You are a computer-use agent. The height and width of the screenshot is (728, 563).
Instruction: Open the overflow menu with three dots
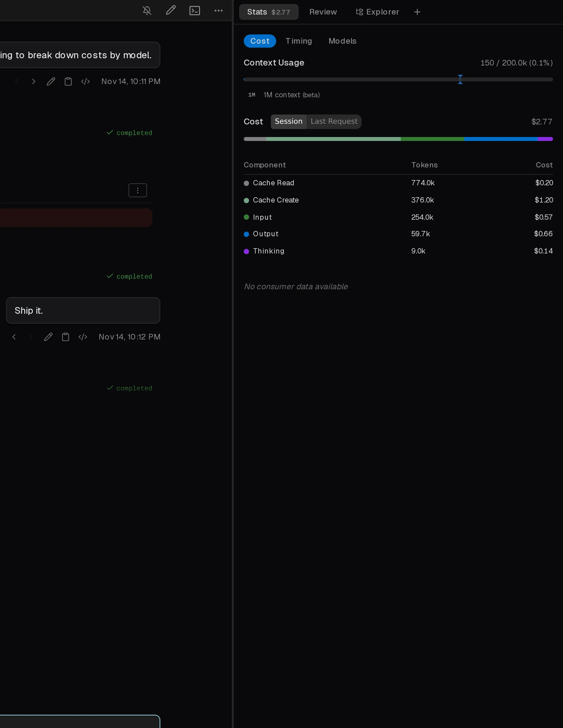(219, 10)
